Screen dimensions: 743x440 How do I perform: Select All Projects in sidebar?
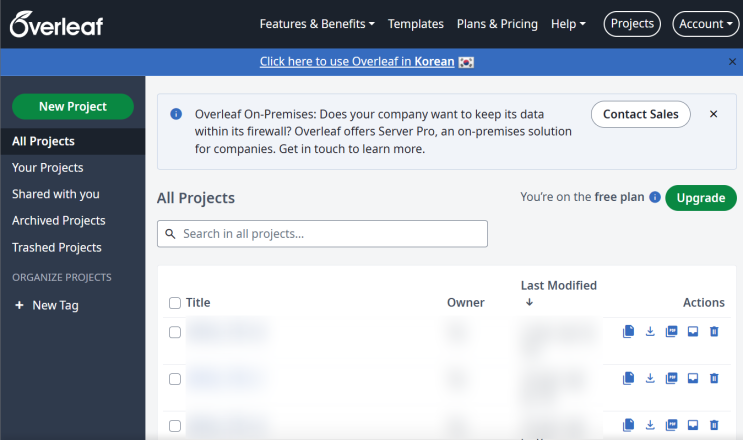[73, 141]
